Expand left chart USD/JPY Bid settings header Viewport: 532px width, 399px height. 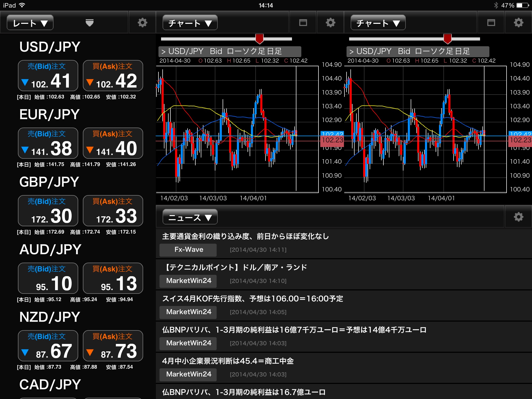tap(230, 51)
